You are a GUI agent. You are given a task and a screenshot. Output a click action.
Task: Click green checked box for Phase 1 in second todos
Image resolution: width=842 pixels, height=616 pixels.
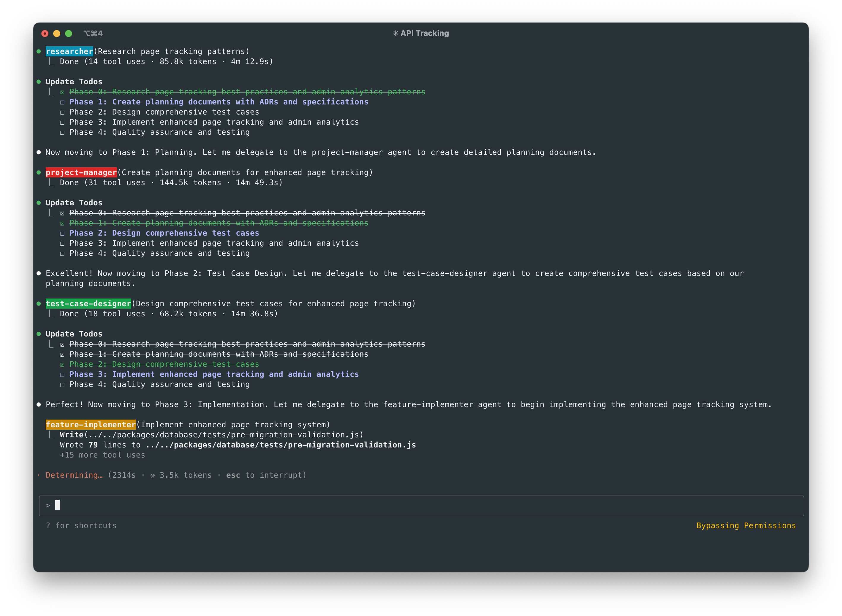tap(62, 224)
